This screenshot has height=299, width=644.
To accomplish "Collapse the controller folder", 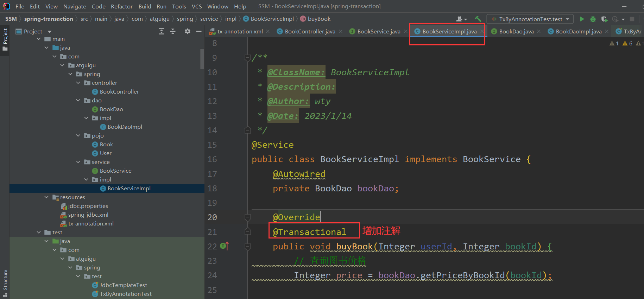I will click(78, 83).
